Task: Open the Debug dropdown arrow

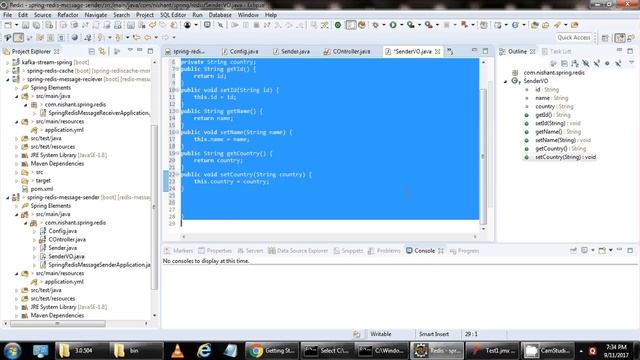Action: pyautogui.click(x=384, y=25)
